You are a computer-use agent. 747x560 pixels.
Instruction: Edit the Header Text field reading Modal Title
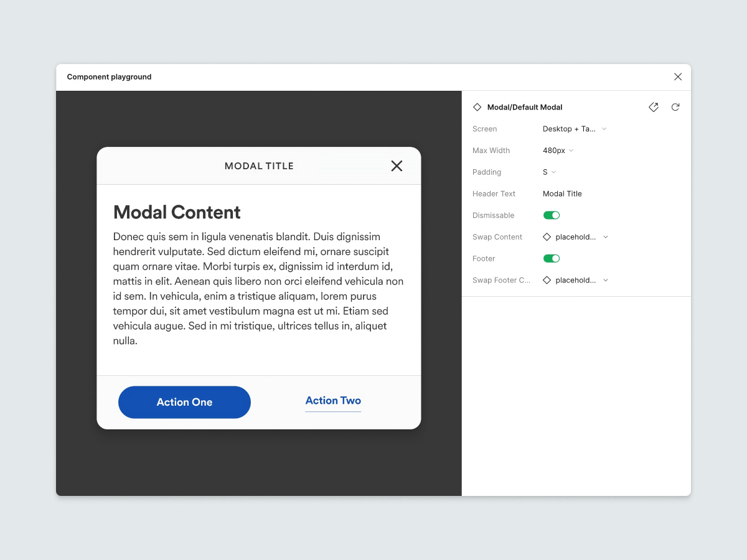562,194
